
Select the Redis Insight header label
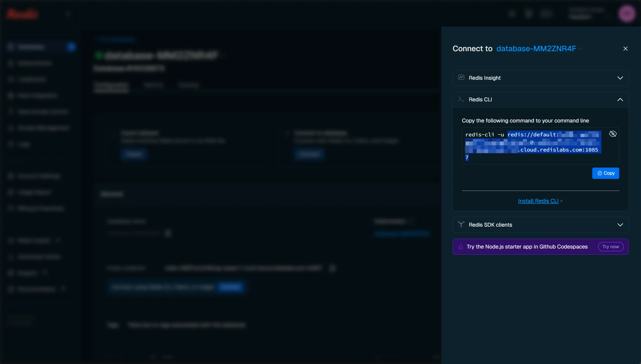pos(485,78)
